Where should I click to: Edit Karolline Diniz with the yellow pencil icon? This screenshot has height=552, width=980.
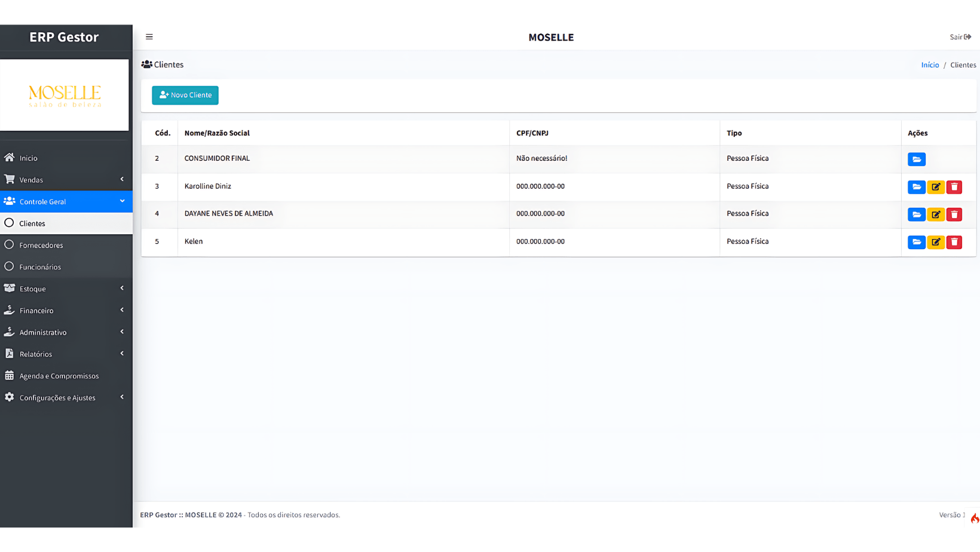coord(935,187)
